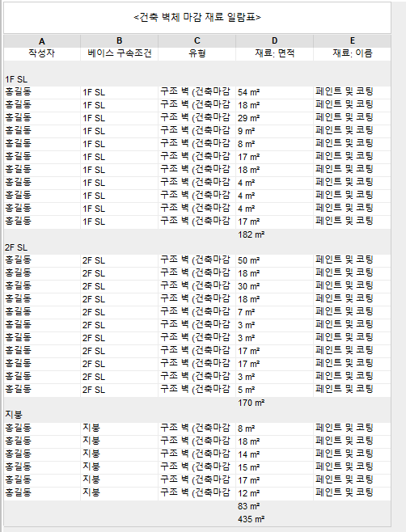Select the 2F SL group heading row
This screenshot has height=532, width=406.
[197, 247]
